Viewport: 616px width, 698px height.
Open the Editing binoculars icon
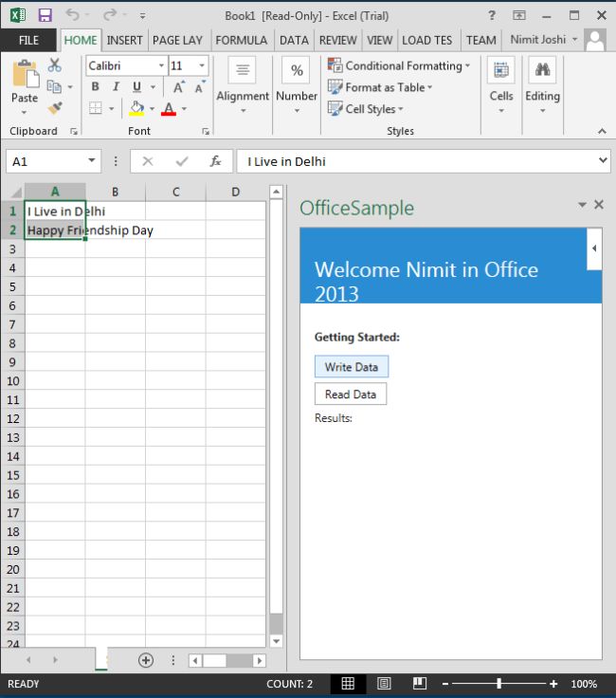point(542,70)
